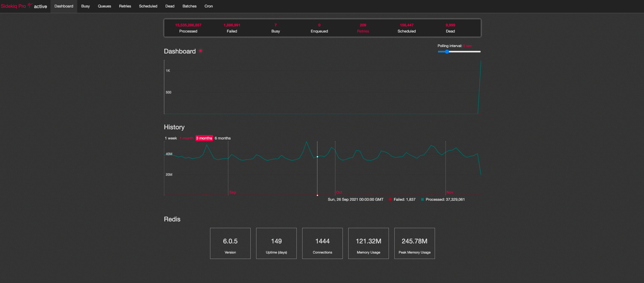Select the 6 months history range

(223, 138)
